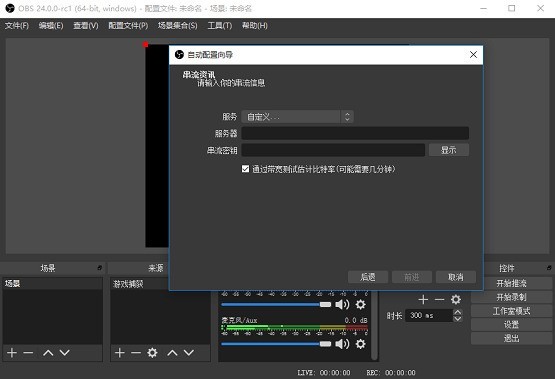Click the OBS logo in the title bar
The width and height of the screenshot is (555, 379).
point(10,8)
